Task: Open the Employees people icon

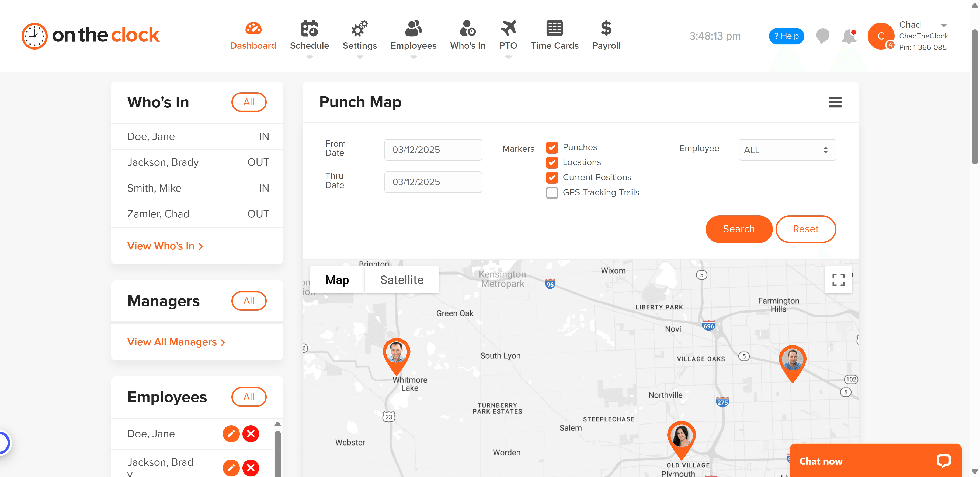Action: pyautogui.click(x=413, y=28)
